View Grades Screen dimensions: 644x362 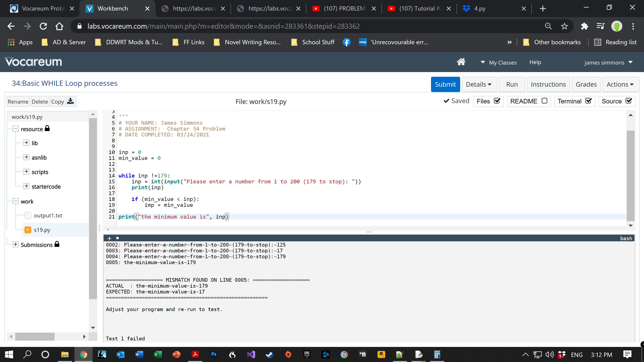point(586,84)
